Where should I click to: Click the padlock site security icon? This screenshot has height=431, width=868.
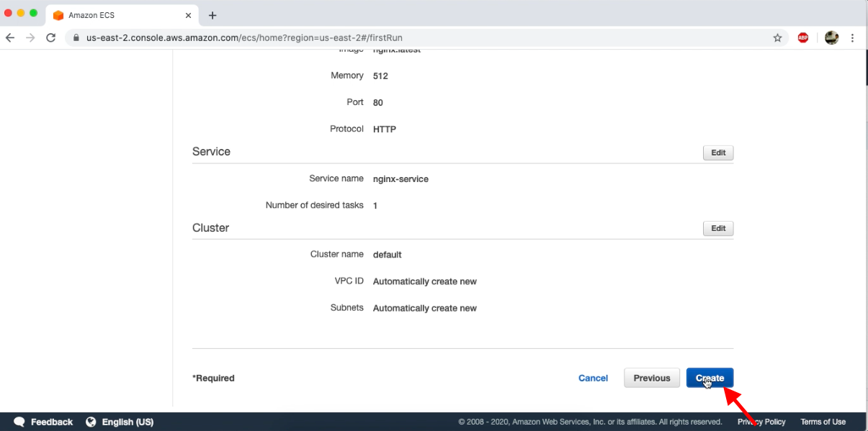pos(76,37)
